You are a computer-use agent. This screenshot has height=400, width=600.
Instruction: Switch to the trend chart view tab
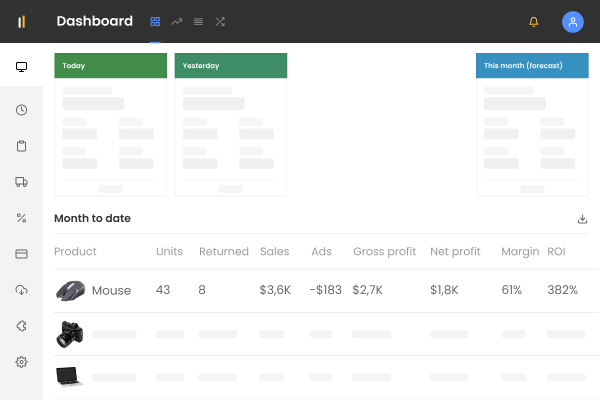[177, 21]
